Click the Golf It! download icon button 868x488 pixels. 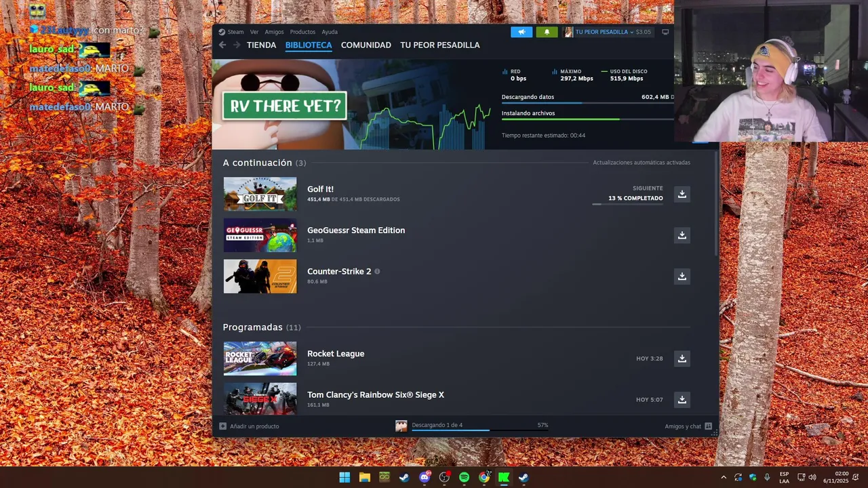(682, 194)
